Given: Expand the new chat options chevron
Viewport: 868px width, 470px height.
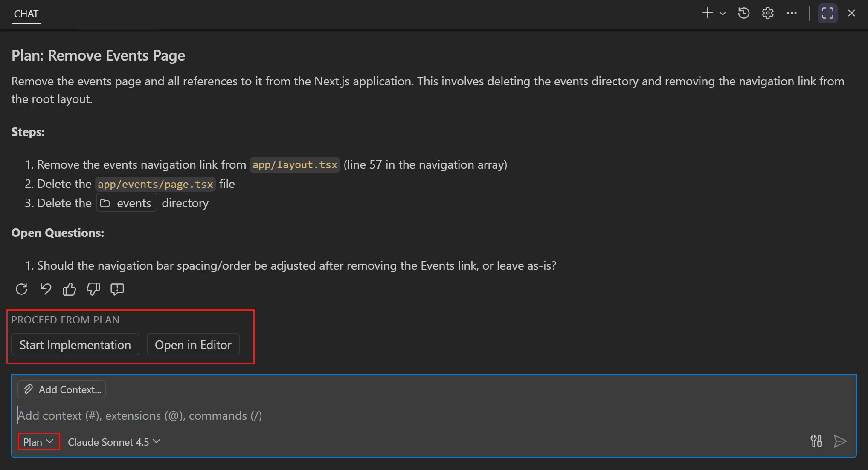Looking at the screenshot, I should [x=722, y=13].
